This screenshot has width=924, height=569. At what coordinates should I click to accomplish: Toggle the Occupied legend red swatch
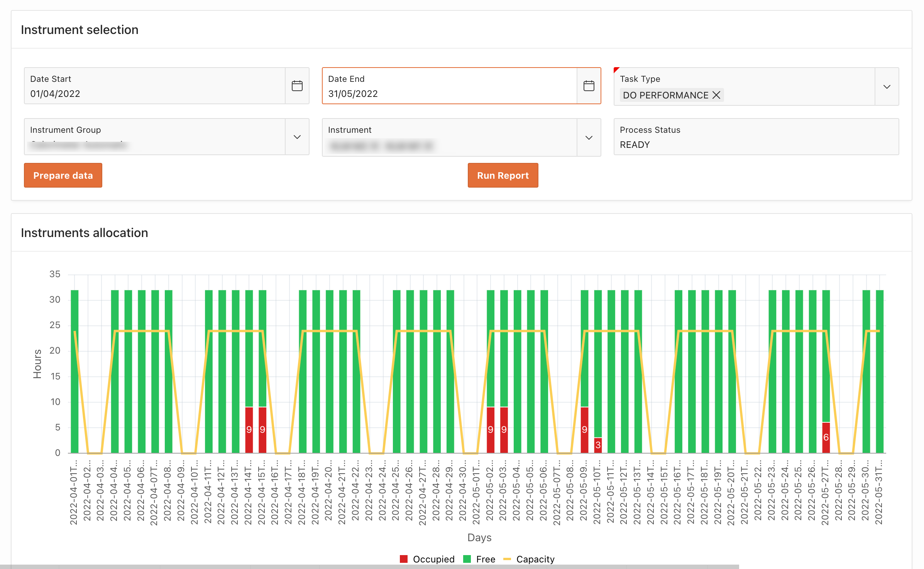tap(404, 559)
